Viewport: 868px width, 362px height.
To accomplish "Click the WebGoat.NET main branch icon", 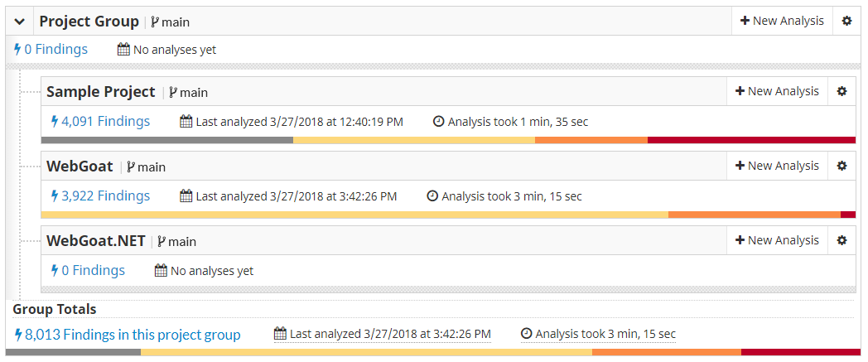I will click(162, 241).
